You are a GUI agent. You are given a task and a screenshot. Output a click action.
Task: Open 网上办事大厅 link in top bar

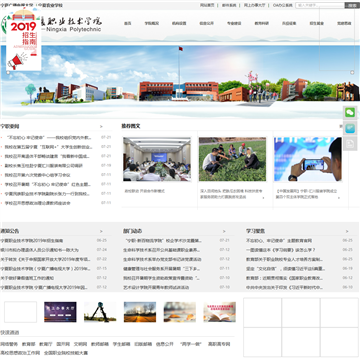pos(254,5)
